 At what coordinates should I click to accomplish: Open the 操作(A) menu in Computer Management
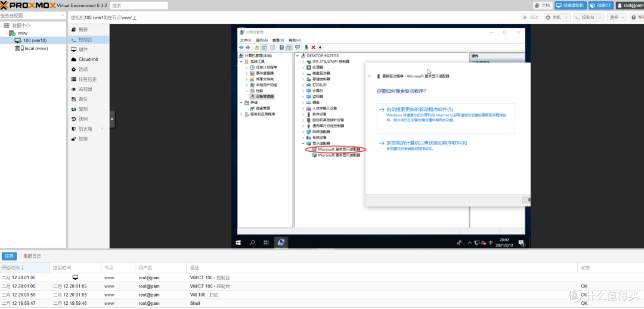coord(261,40)
